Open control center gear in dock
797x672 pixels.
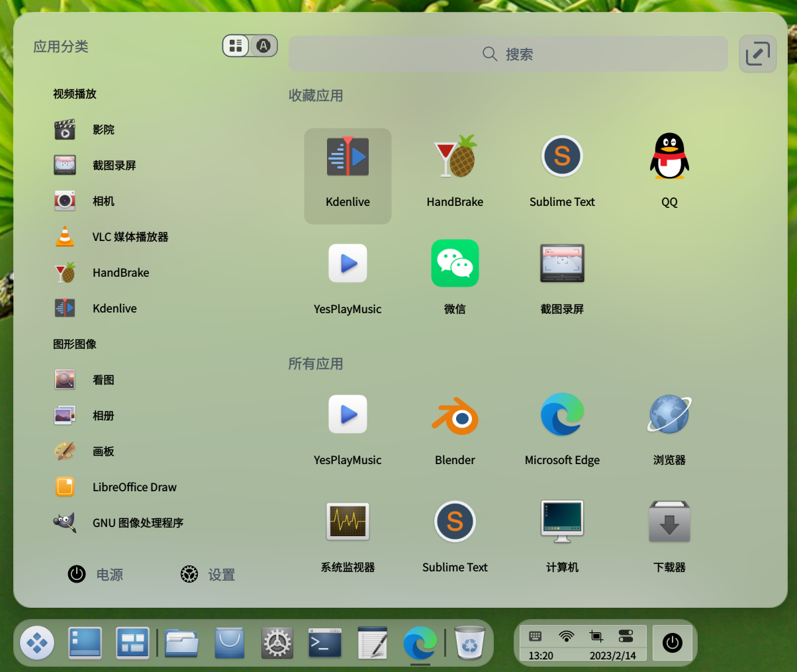(x=277, y=643)
